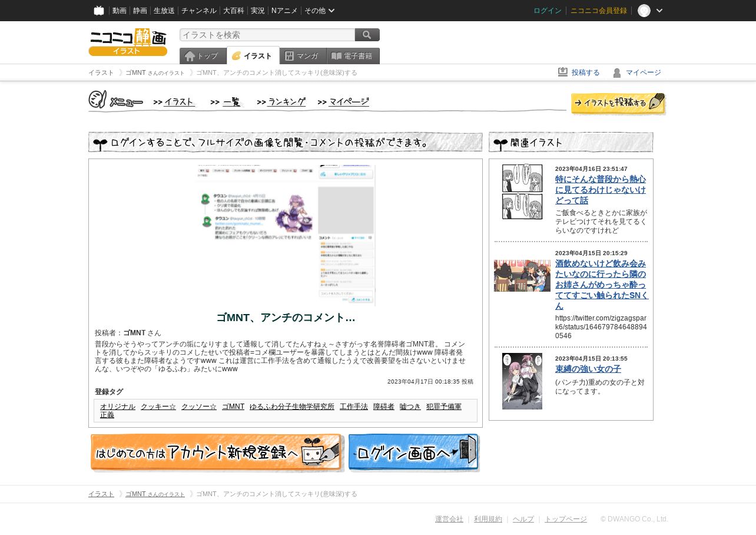The height and width of the screenshot is (535, 756).
Task: Switch to the トップ tab
Action: (x=203, y=56)
